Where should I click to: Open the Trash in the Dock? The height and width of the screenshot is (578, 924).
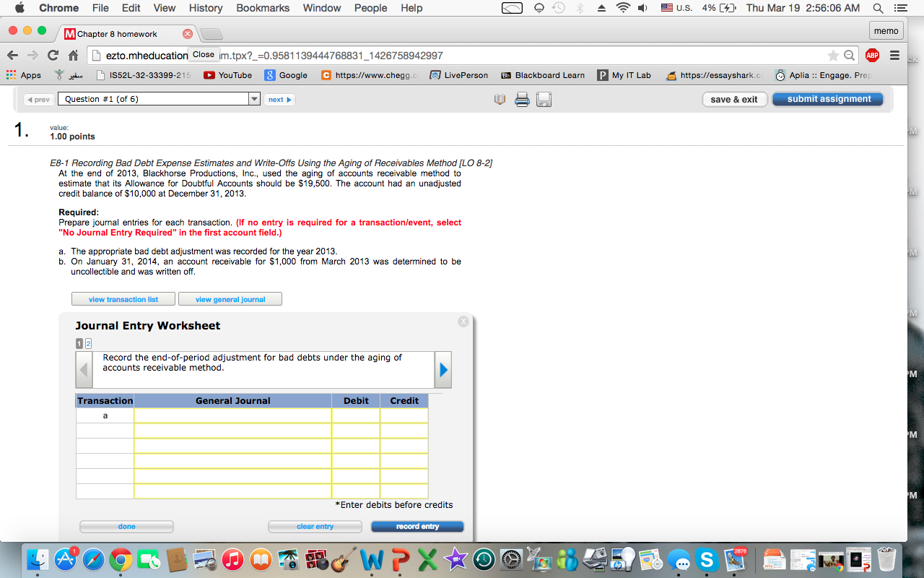[888, 559]
